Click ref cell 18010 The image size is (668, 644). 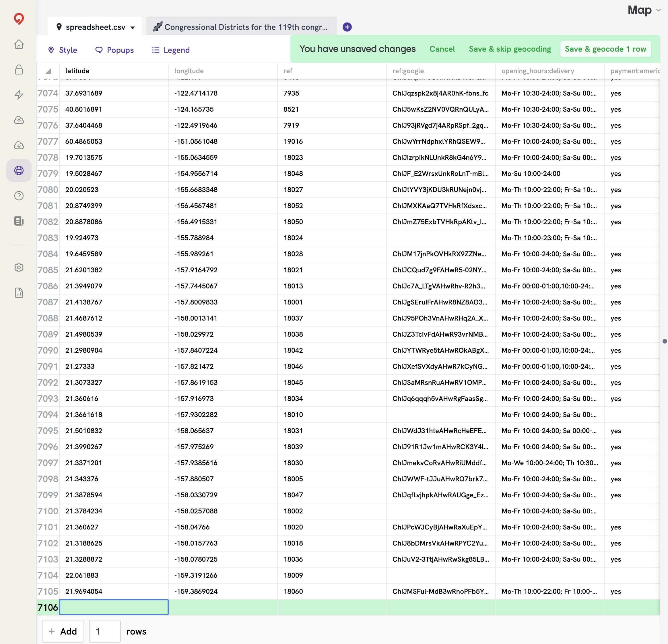tap(332, 414)
